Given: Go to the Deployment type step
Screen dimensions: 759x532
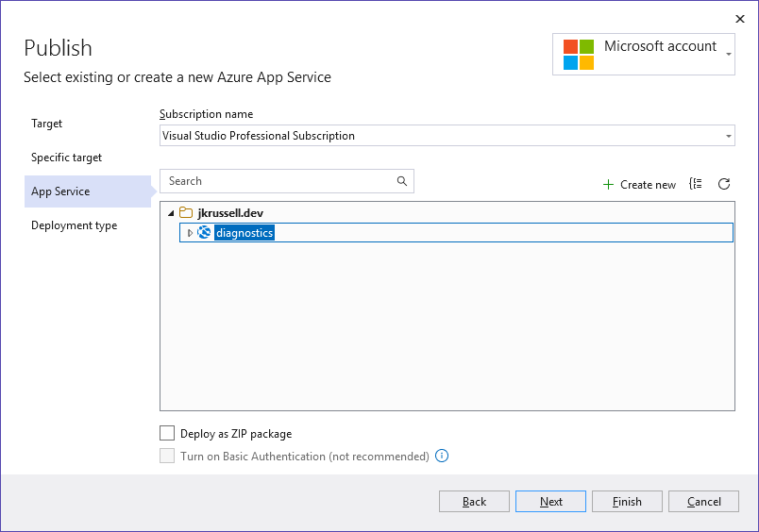Looking at the screenshot, I should coord(74,225).
